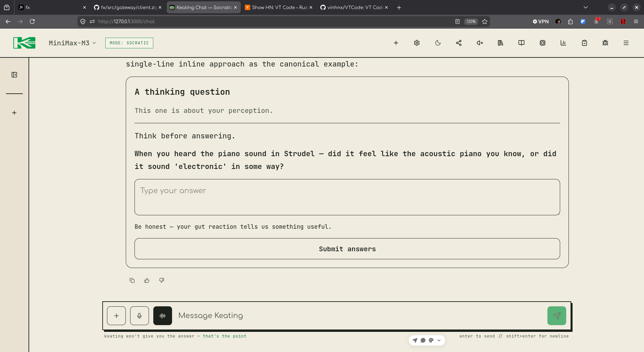Click the clipboard check icon
This screenshot has height=352, width=644.
pos(584,43)
